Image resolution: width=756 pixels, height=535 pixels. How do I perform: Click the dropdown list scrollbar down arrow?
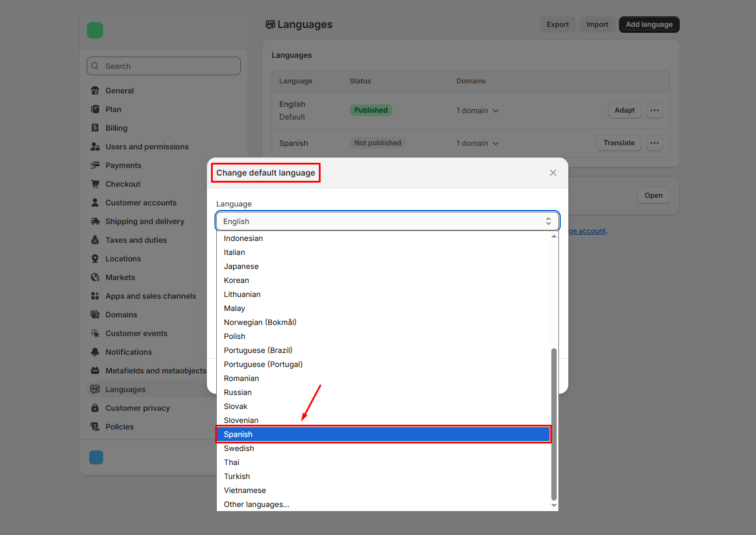coord(554,505)
